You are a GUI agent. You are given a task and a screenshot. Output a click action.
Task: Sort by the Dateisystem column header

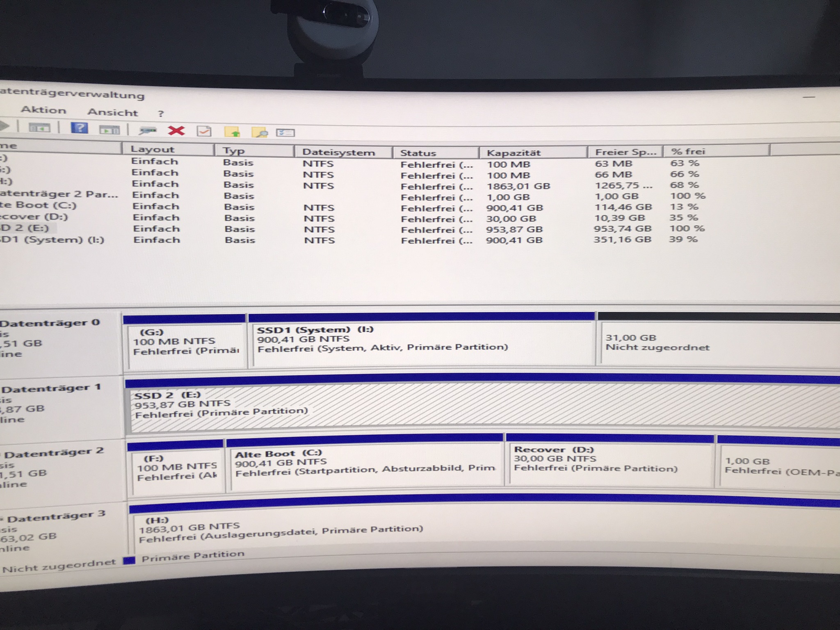[x=338, y=153]
